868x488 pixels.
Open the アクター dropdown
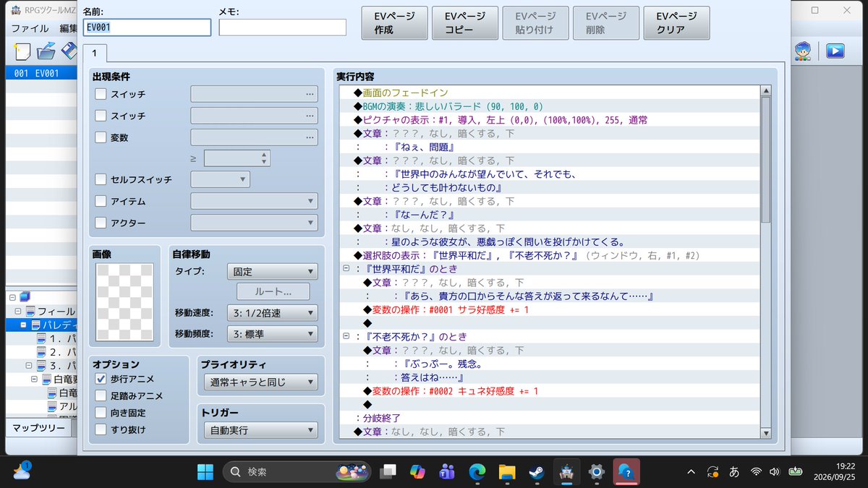tap(254, 223)
